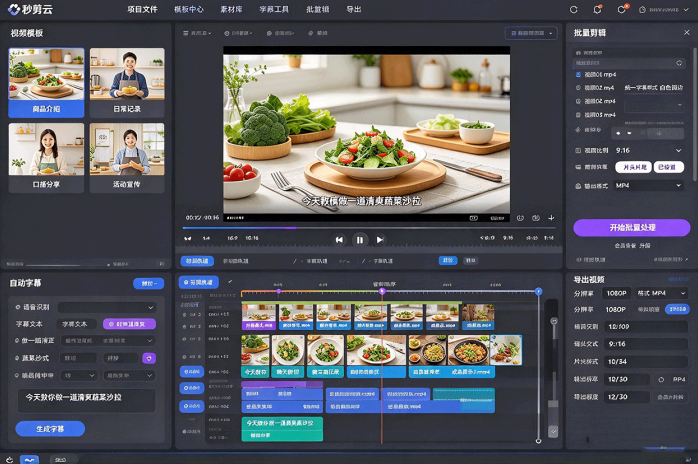
Task: Click 生成字幕 button
Action: [50, 429]
